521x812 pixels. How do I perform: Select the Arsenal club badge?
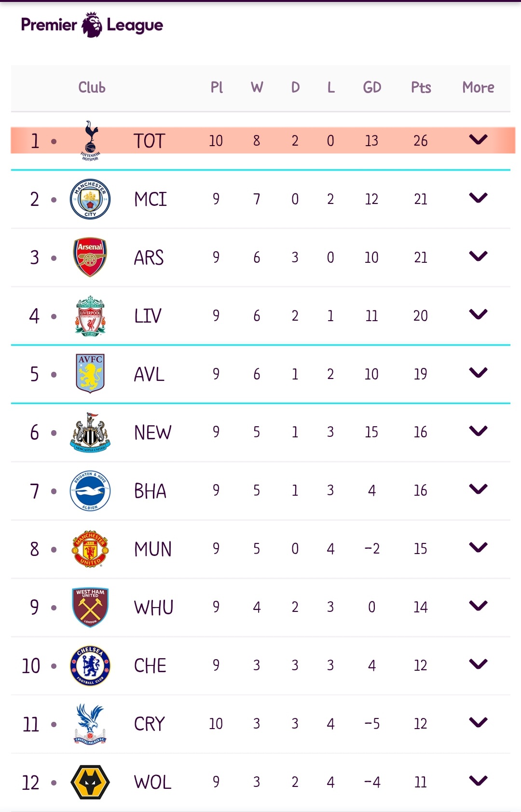[x=90, y=257]
